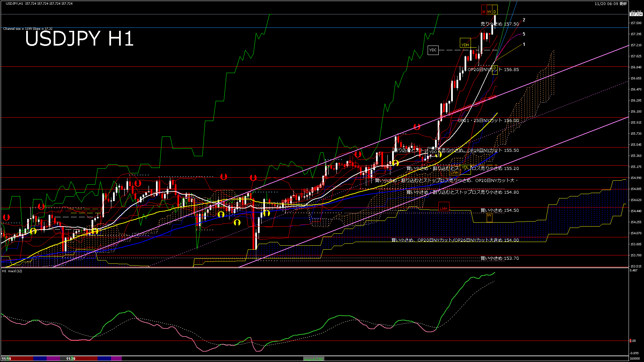This screenshot has height=362, width=644.
Task: Expand the YDO label in the candle cluster
Action: [433, 152]
